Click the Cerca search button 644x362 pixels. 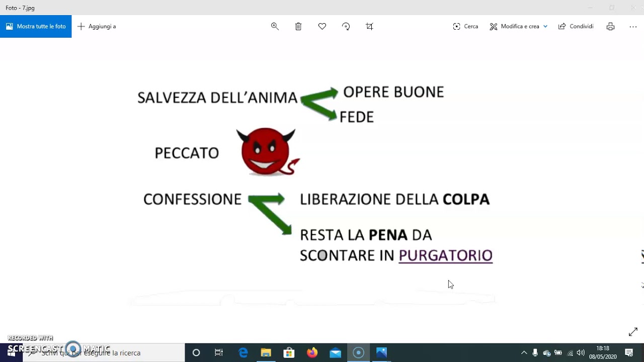click(x=465, y=26)
